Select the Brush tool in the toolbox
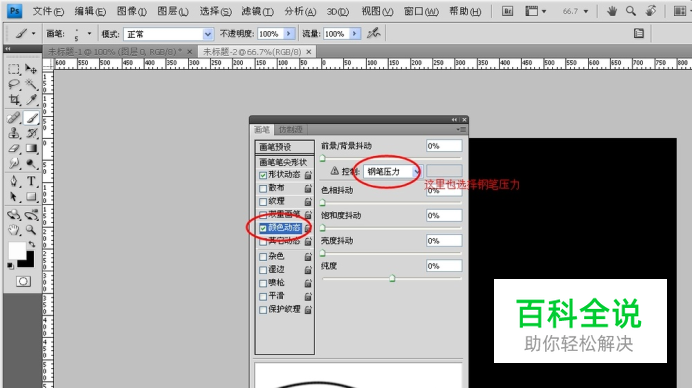The width and height of the screenshot is (692, 388). pyautogui.click(x=31, y=117)
